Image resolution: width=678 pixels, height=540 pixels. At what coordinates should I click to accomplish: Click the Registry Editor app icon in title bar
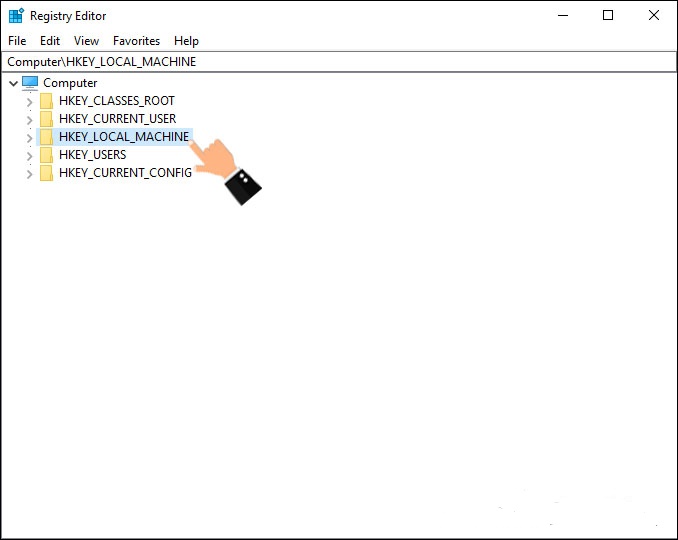click(16, 16)
